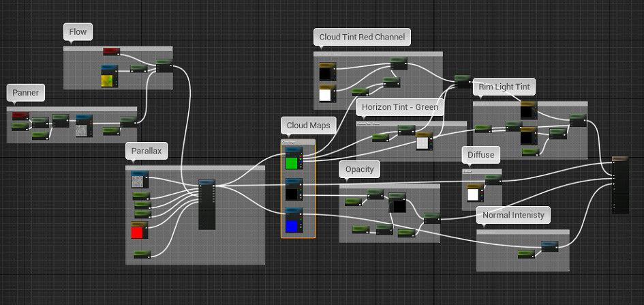
Task: Click the noise texture inside Panner group
Action: point(83,130)
